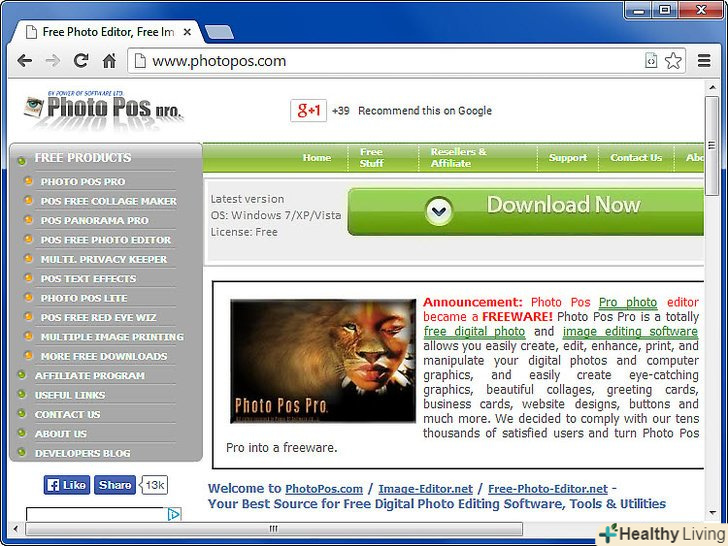This screenshot has height=546, width=728.
Task: Close the Free Photo Editor tab
Action: pyautogui.click(x=187, y=32)
